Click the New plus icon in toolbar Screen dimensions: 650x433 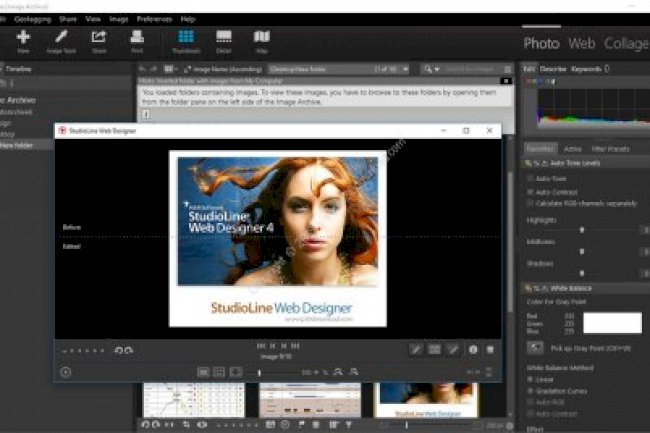[x=23, y=37]
